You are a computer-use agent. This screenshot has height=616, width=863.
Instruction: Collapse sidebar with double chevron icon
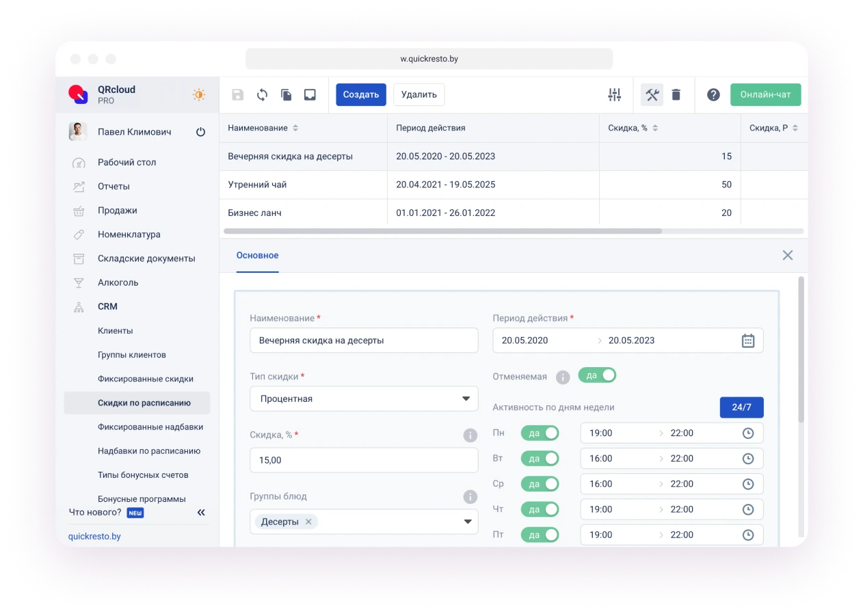click(x=201, y=512)
